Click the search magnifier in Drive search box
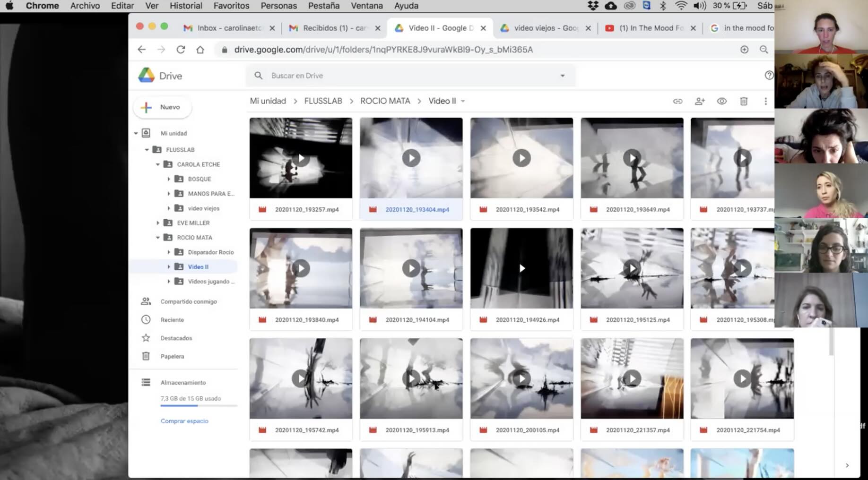 (x=258, y=76)
